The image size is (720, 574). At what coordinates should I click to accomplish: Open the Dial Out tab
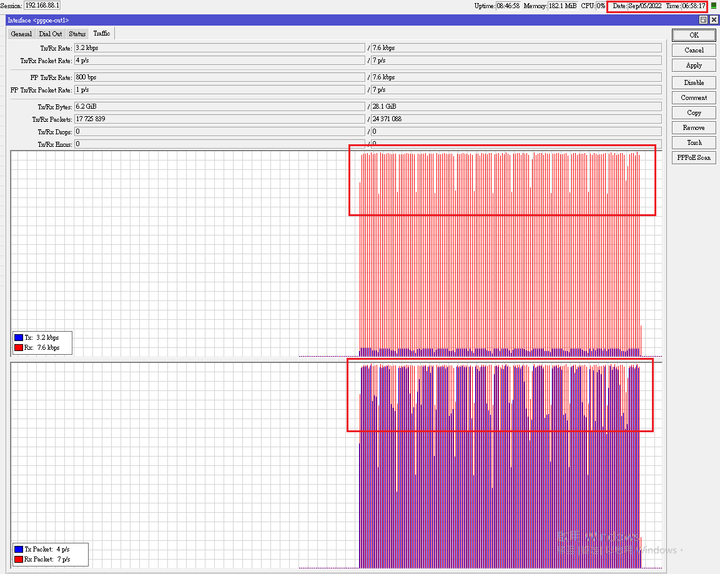(51, 34)
